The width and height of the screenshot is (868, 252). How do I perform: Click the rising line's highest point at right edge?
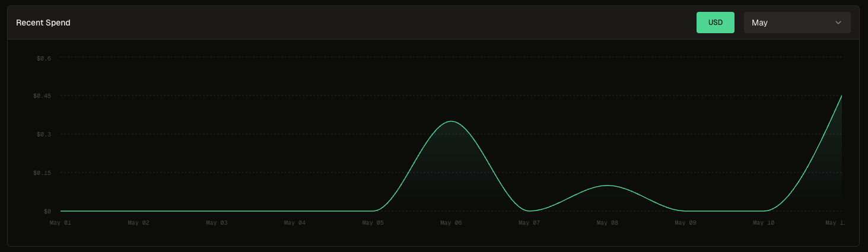pos(841,96)
